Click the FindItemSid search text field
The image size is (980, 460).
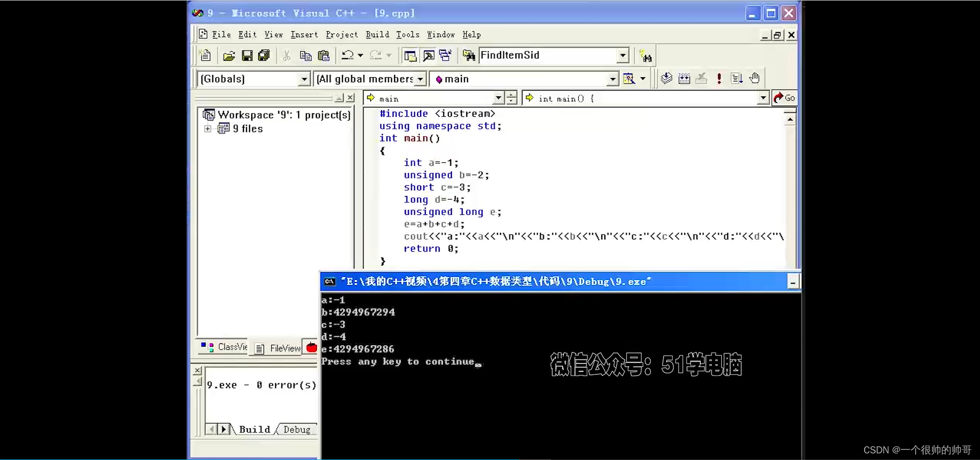coord(547,55)
